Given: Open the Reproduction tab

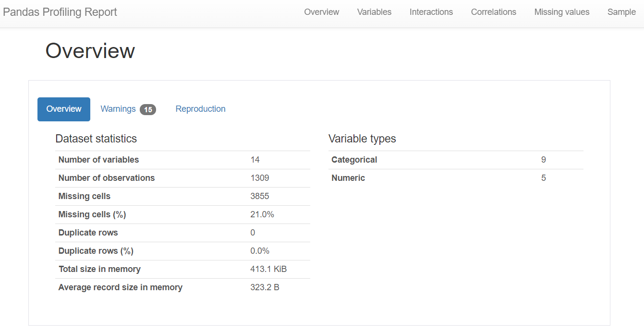Looking at the screenshot, I should click(200, 109).
